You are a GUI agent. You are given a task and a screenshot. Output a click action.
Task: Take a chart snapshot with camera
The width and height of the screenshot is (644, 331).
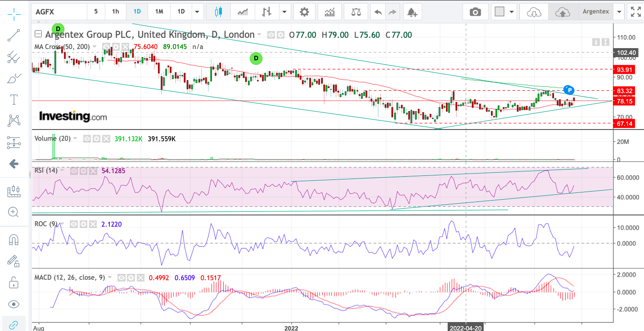pos(475,12)
